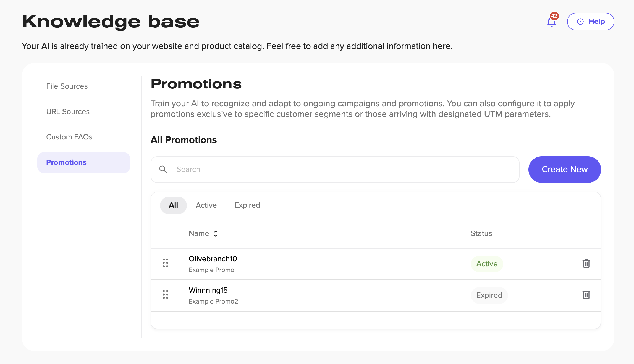Open the Olivebranch10 promotion entry
Viewport: 634px width, 364px height.
point(213,259)
